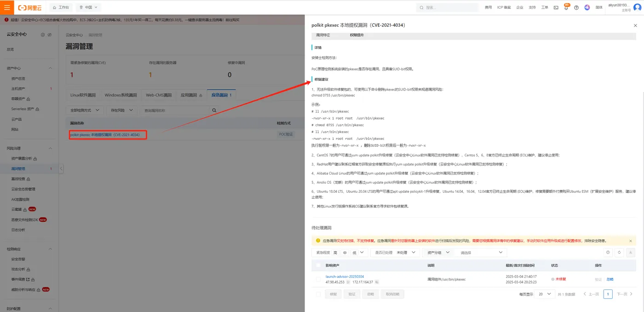The image size is (644, 312).
Task: Open the orange hamburger main menu
Action: (7, 7)
